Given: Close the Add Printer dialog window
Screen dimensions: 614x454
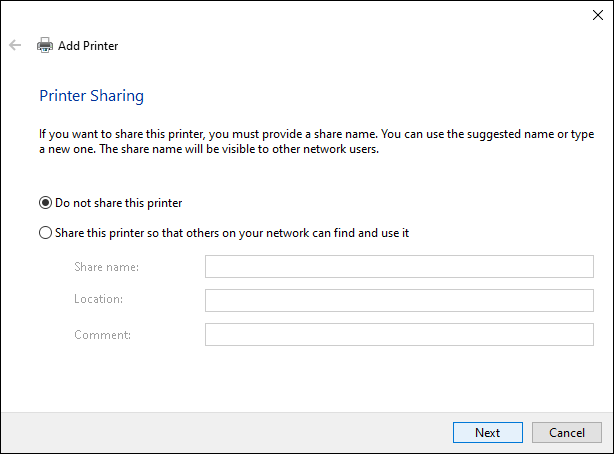Looking at the screenshot, I should (x=598, y=15).
